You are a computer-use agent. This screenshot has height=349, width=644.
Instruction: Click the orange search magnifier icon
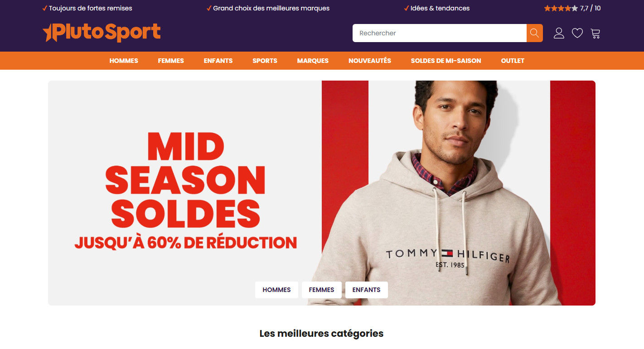[x=534, y=33]
